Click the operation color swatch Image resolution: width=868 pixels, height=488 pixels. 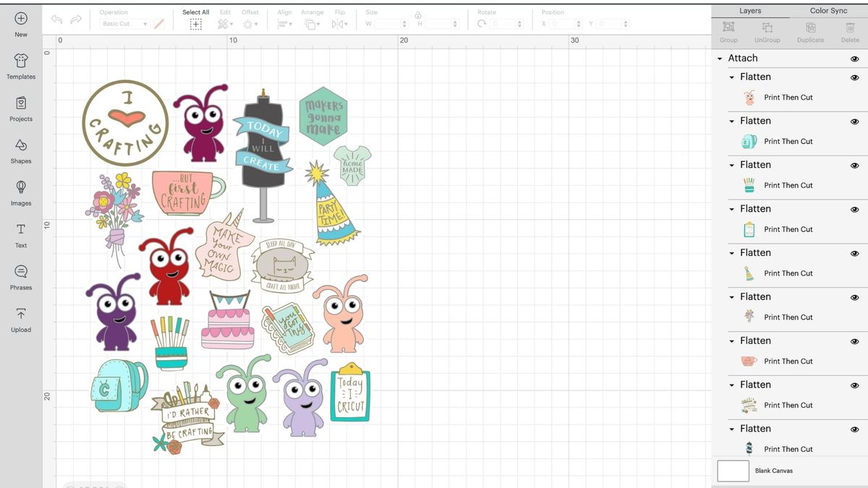[x=158, y=24]
